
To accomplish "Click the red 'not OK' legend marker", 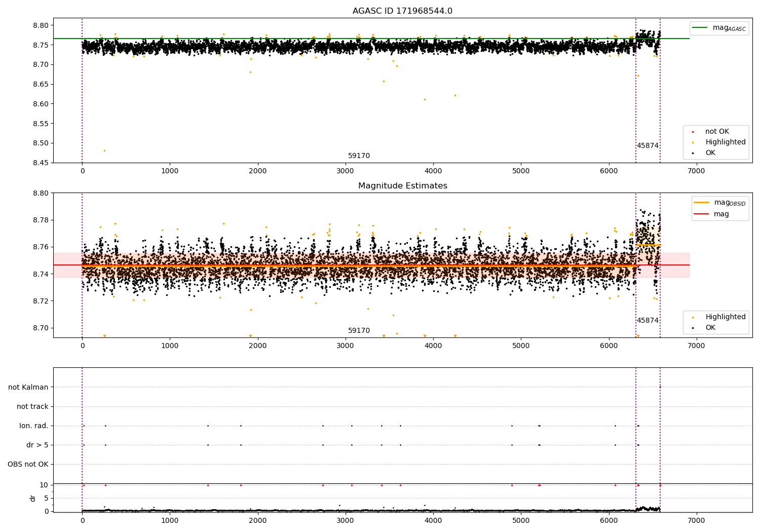I will coord(693,132).
